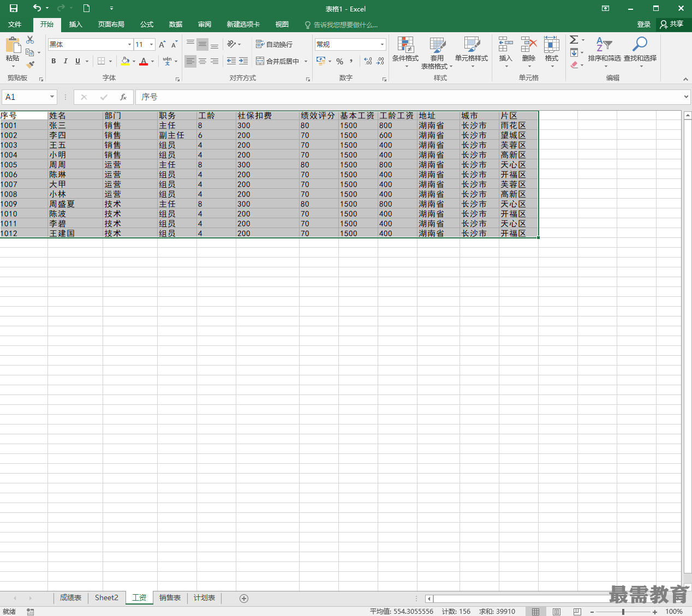The height and width of the screenshot is (616, 692).
Task: Click the Find and Select magnifier icon
Action: click(x=640, y=44)
